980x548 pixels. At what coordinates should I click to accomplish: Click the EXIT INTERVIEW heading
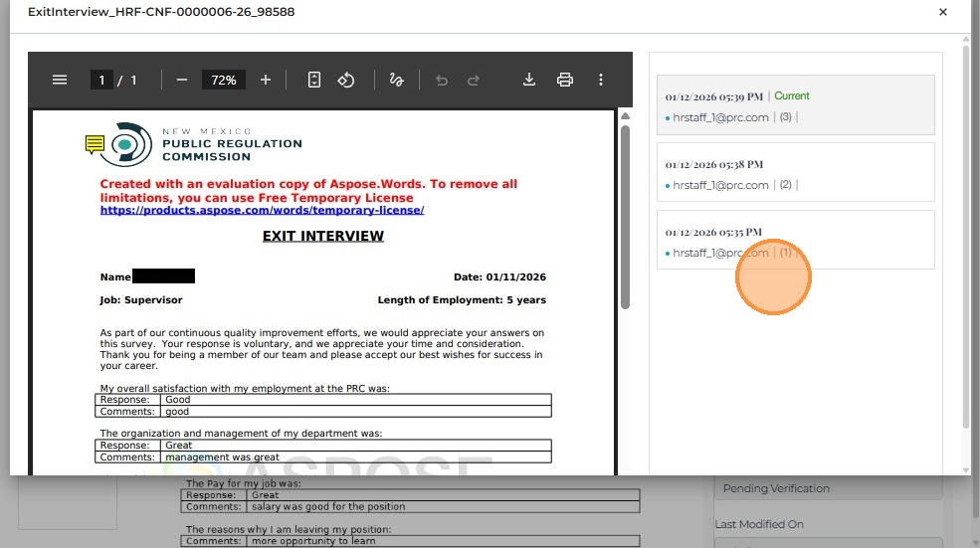[323, 236]
